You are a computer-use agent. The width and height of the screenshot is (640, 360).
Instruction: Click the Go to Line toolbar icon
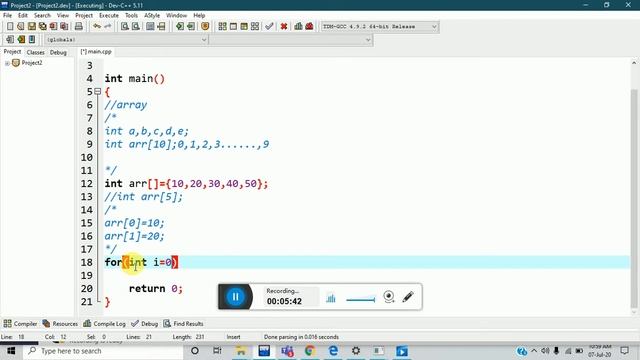pyautogui.click(x=161, y=27)
